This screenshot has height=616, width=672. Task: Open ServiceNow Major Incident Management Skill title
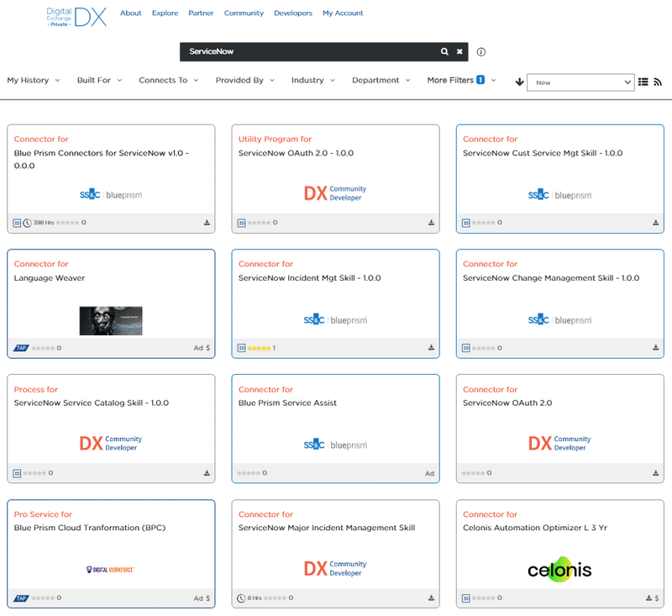coord(327,528)
